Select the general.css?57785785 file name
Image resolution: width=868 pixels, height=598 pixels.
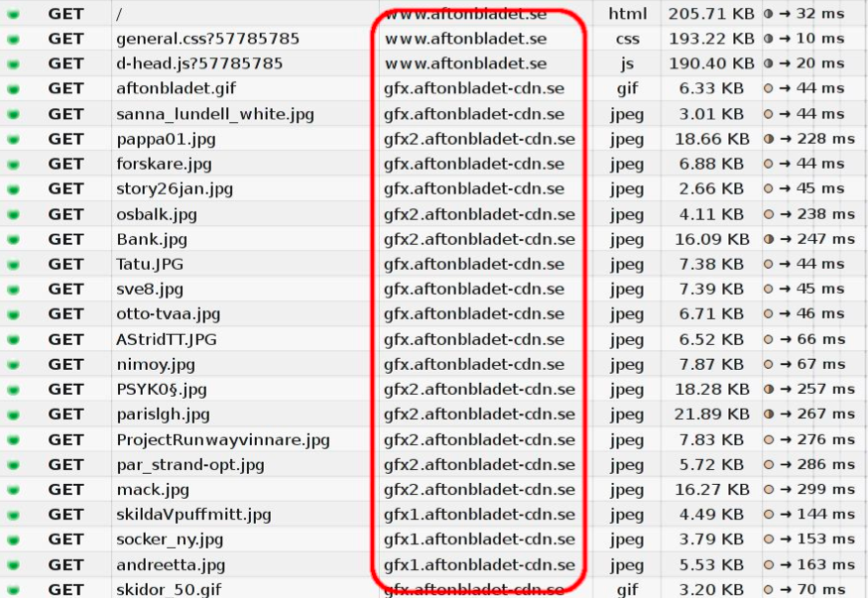point(207,39)
